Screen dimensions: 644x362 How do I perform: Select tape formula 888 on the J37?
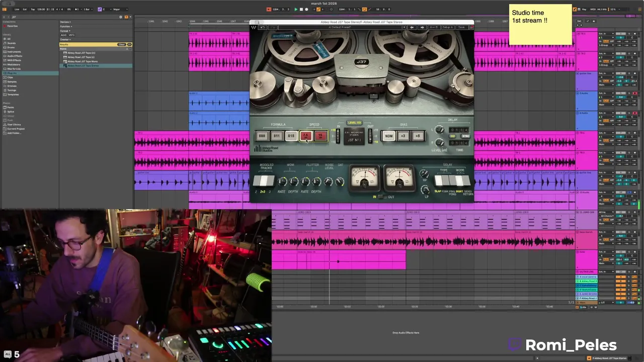pyautogui.click(x=262, y=136)
